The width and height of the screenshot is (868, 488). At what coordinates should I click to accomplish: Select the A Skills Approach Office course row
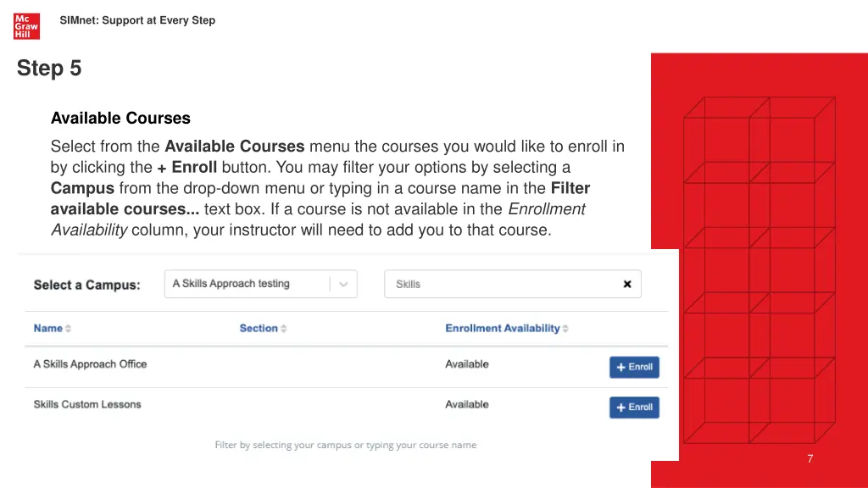(x=346, y=367)
